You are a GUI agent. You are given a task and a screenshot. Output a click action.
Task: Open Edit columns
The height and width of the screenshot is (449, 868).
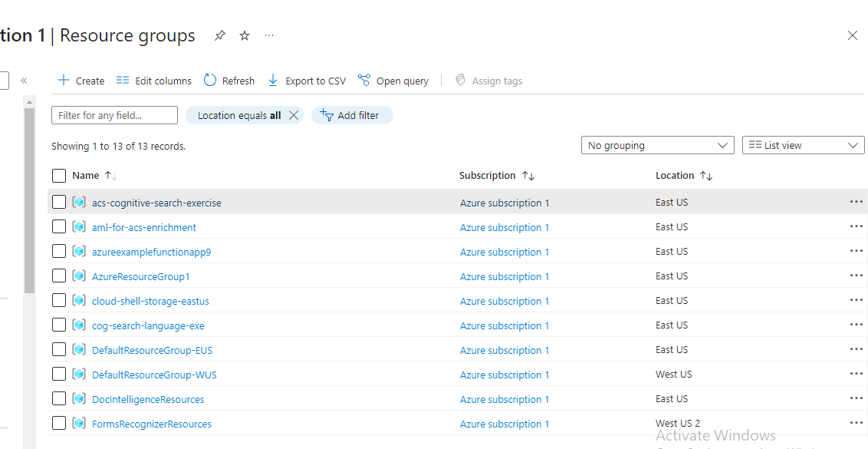[x=154, y=81]
